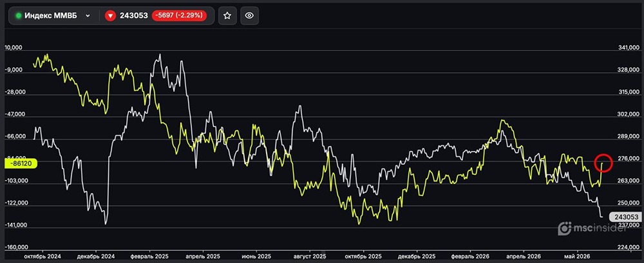Click the 276,000 right axis value
The width and height of the screenshot is (644, 263).
tap(629, 159)
